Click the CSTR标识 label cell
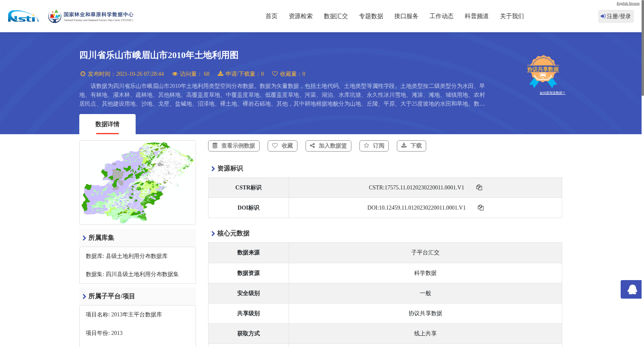This screenshot has width=644, height=347. (x=248, y=188)
